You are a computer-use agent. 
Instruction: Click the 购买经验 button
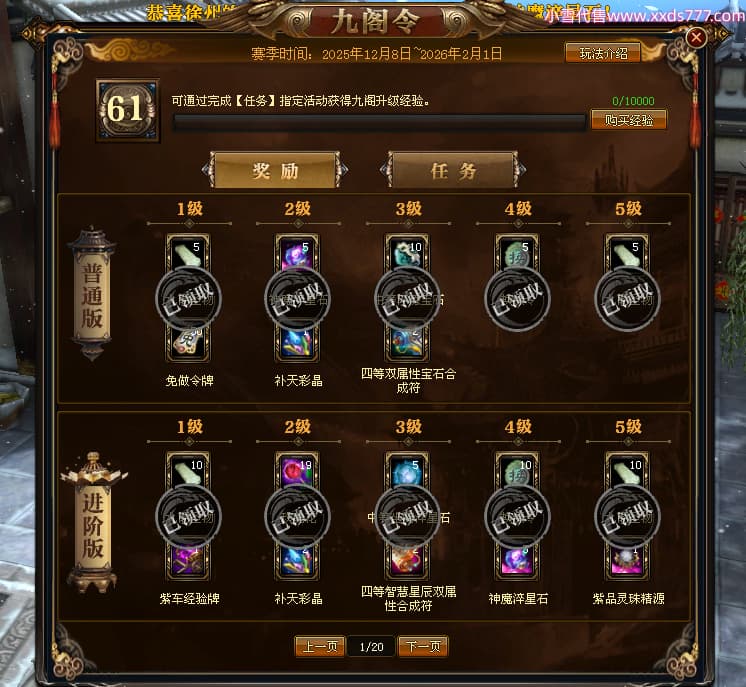pyautogui.click(x=628, y=120)
